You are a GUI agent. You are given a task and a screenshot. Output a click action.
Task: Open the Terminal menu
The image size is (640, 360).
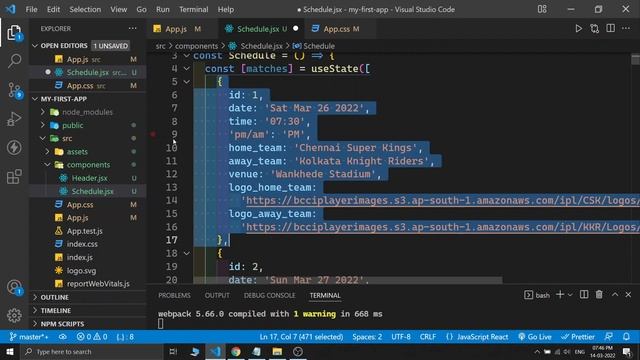[x=193, y=9]
